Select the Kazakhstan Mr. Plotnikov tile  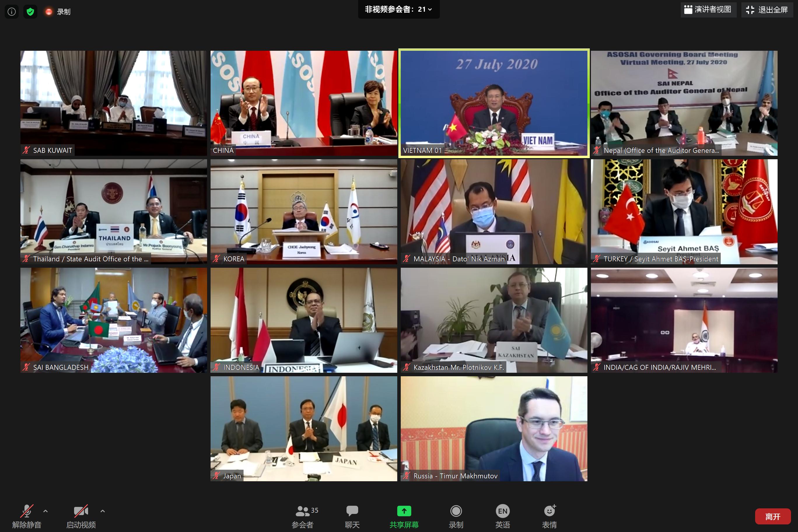click(494, 320)
